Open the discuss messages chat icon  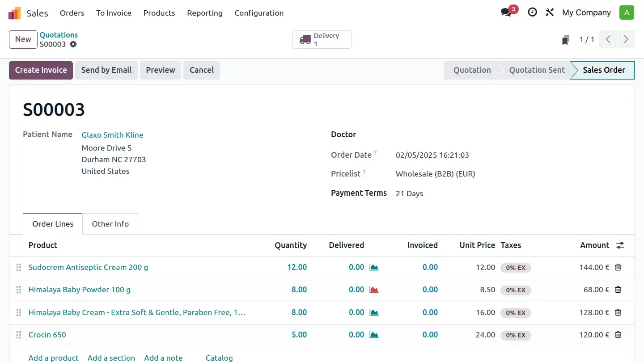(506, 13)
